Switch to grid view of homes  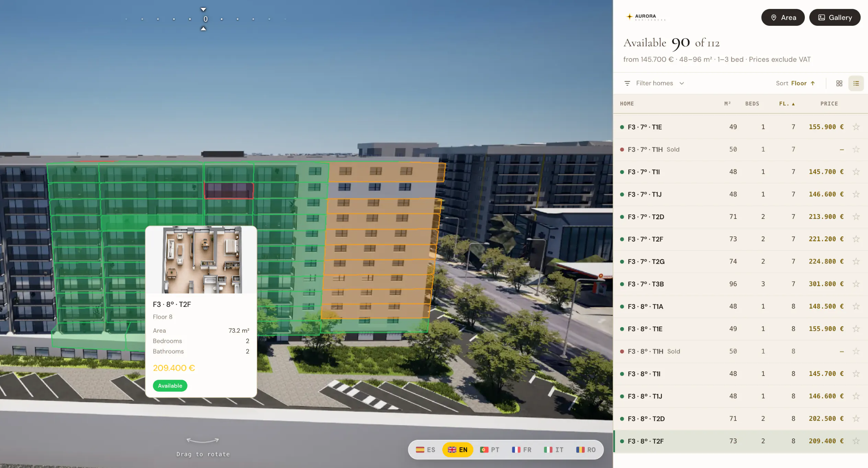pyautogui.click(x=839, y=83)
